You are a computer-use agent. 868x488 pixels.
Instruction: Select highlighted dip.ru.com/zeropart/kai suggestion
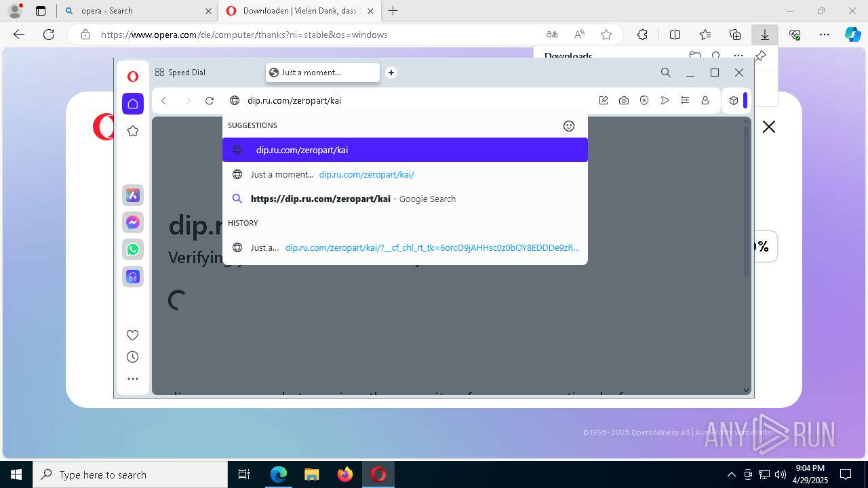click(x=405, y=150)
